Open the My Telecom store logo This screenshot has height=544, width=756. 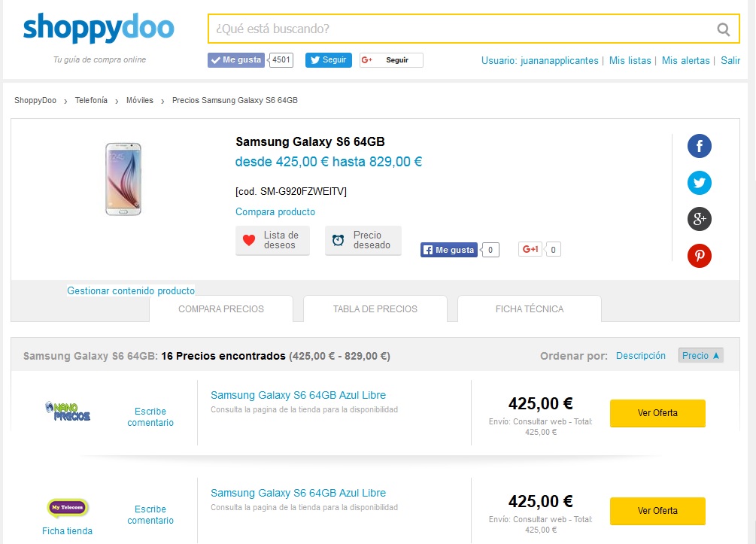coord(68,508)
